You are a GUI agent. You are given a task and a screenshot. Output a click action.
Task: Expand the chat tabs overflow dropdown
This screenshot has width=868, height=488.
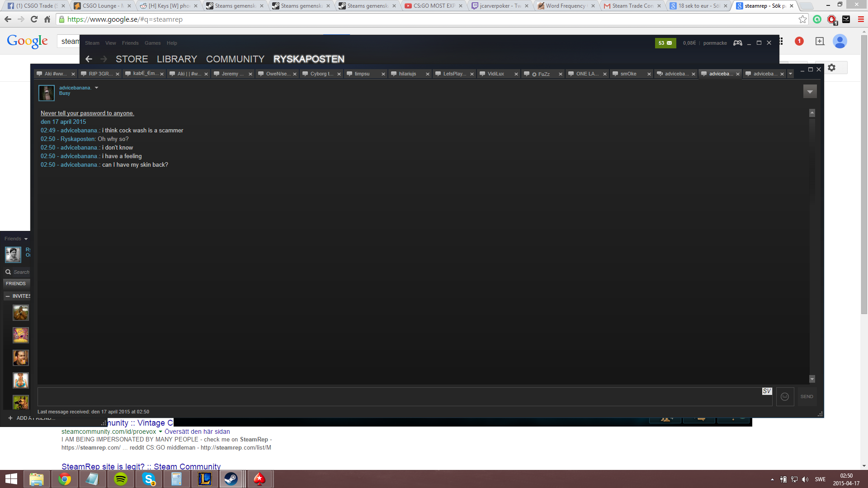[x=790, y=74]
